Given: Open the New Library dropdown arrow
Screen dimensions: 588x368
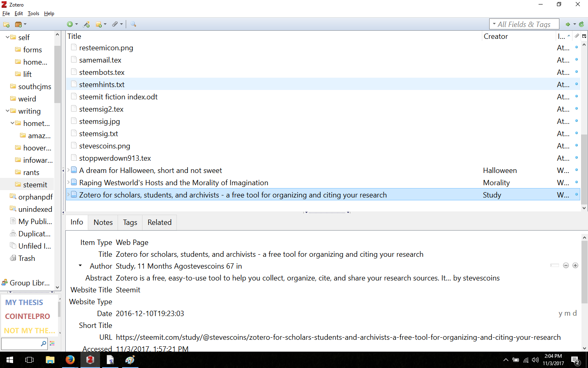Looking at the screenshot, I should [x=25, y=25].
